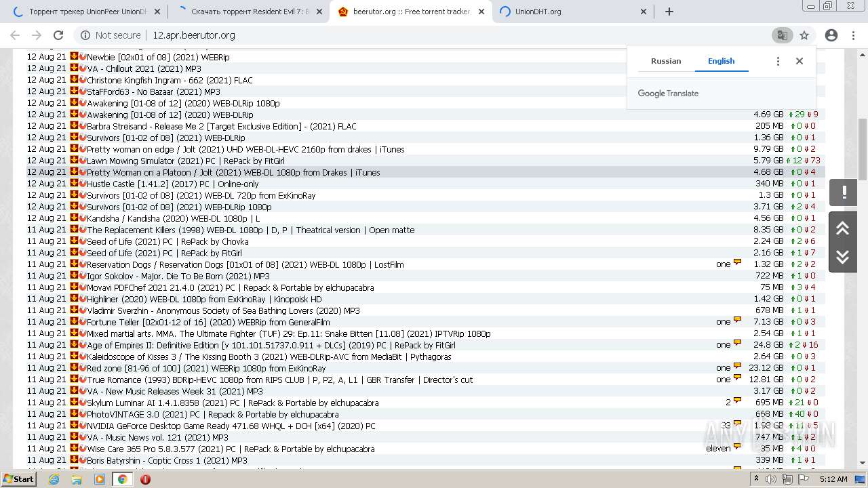Click magnet icon for True Romance (1993)
Viewport: 868px width, 488px height.
coord(83,380)
